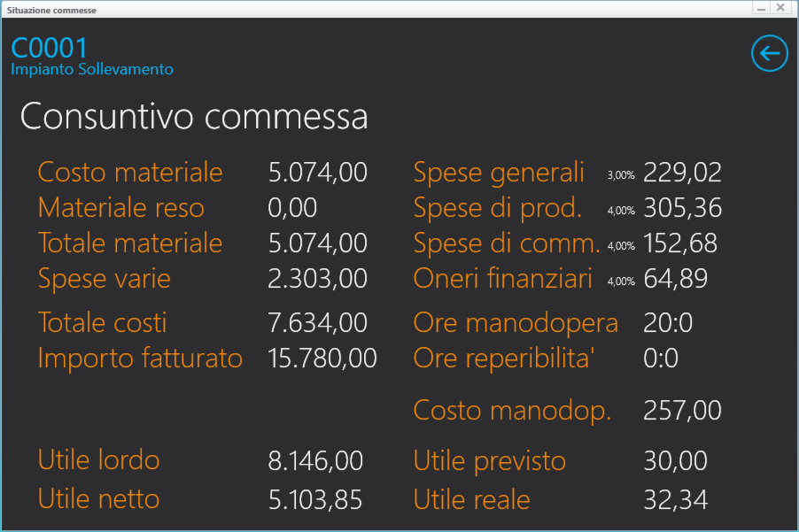Click the Utile reale value 32,34

click(x=676, y=500)
